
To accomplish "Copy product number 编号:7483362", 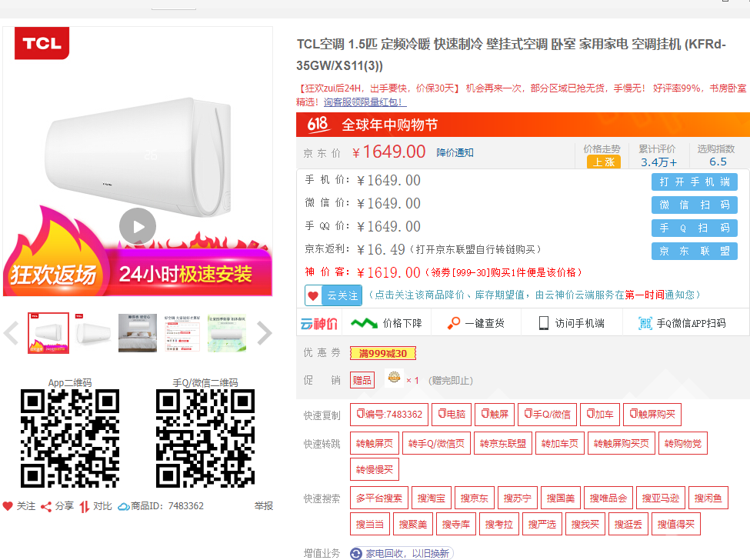I will point(389,414).
